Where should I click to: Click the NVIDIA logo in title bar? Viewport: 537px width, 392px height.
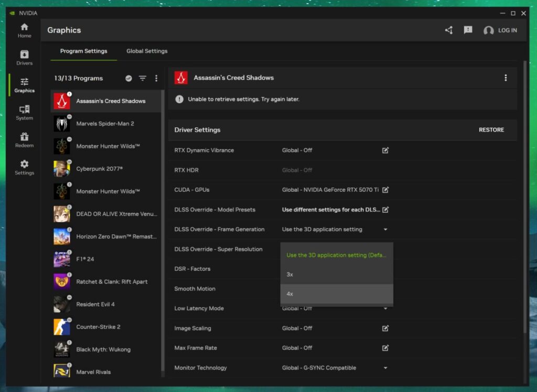13,13
